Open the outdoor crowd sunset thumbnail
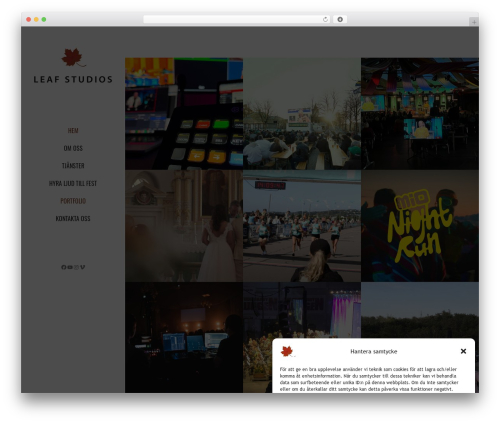This screenshot has width=500, height=423. [302, 114]
